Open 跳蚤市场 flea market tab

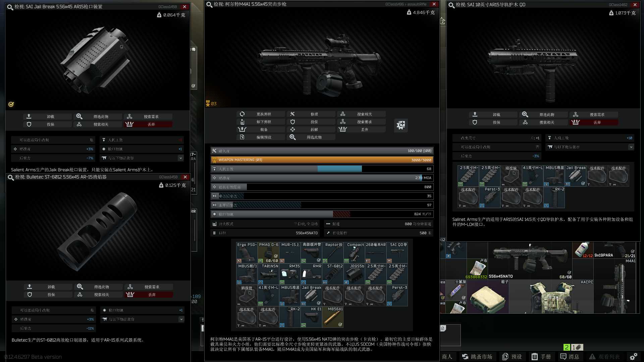[x=477, y=357]
